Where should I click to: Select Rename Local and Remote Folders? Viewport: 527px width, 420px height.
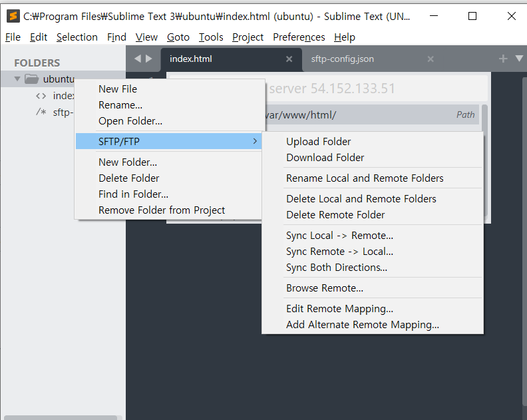click(x=373, y=178)
